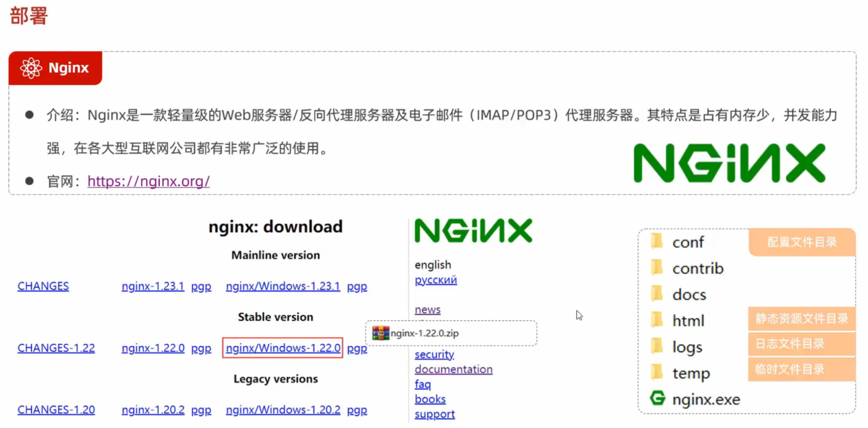Open pgp link next to nginx/Windows-1.22.0
The height and width of the screenshot is (428, 868).
click(x=357, y=348)
